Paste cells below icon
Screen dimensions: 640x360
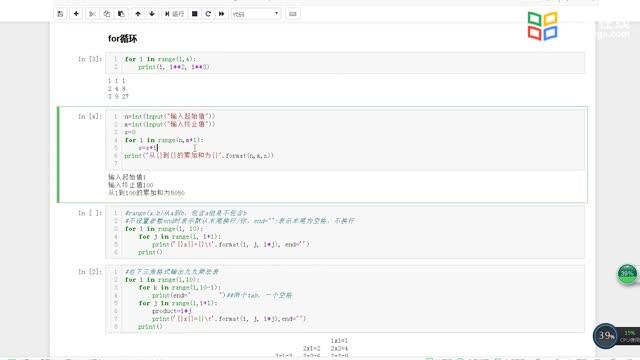coord(121,14)
